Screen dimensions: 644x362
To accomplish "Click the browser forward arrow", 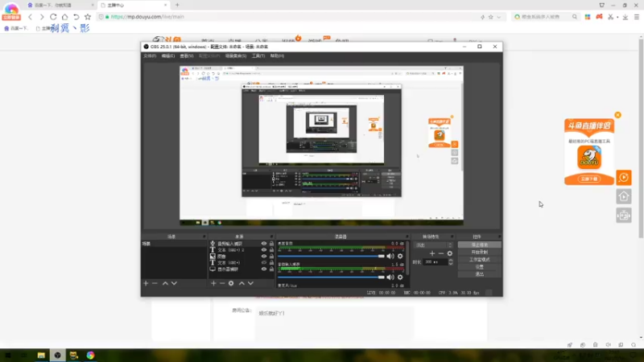I will [42, 17].
